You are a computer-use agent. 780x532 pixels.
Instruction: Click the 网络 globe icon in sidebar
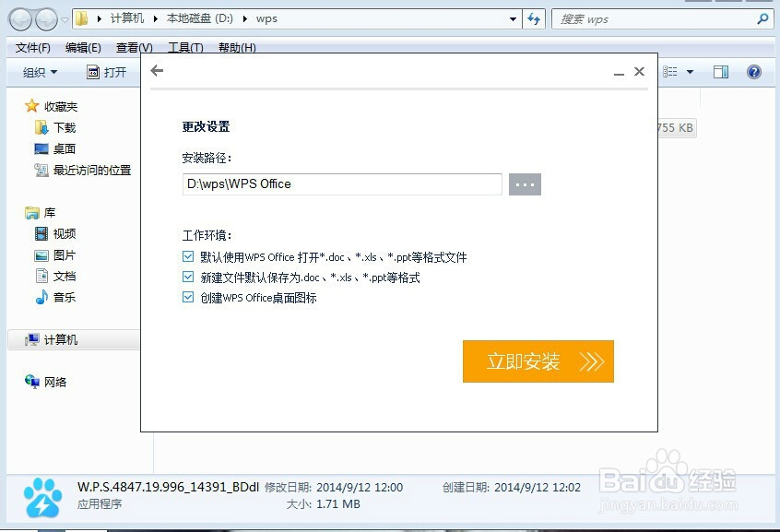pyautogui.click(x=32, y=381)
